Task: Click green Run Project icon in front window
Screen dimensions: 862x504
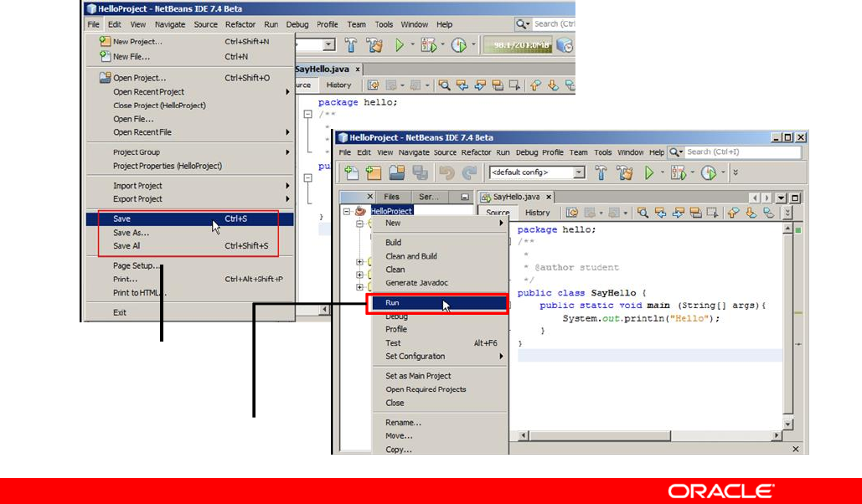Action: (648, 172)
